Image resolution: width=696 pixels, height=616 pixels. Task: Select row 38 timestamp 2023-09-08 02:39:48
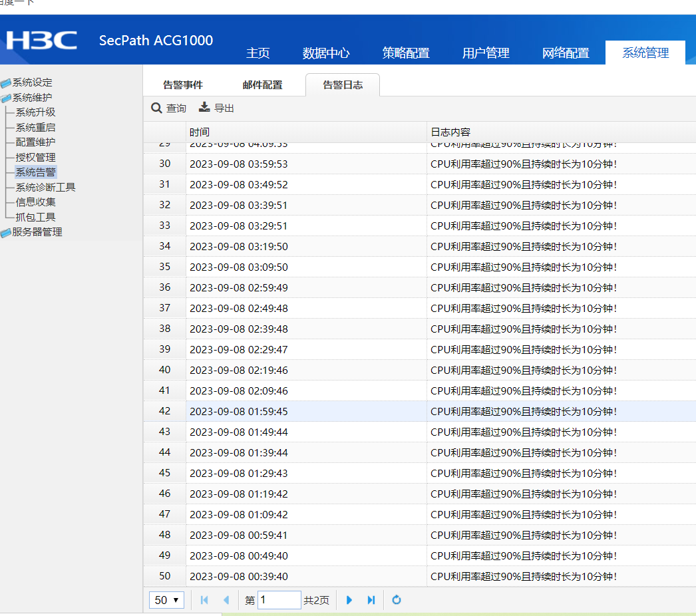239,329
